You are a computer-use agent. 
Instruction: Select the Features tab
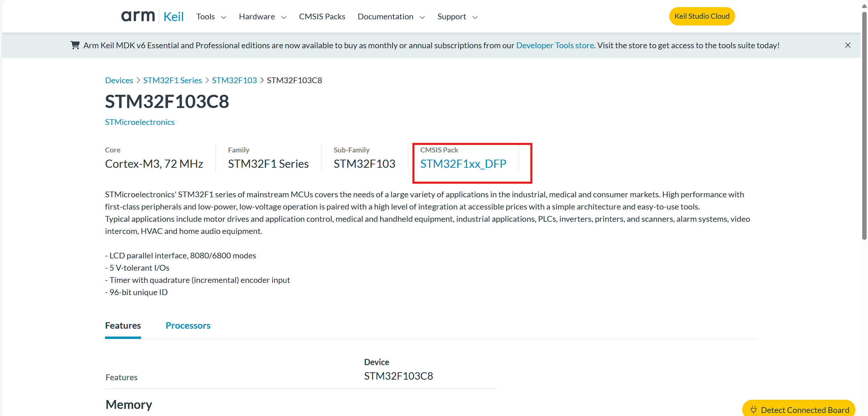pyautogui.click(x=123, y=325)
